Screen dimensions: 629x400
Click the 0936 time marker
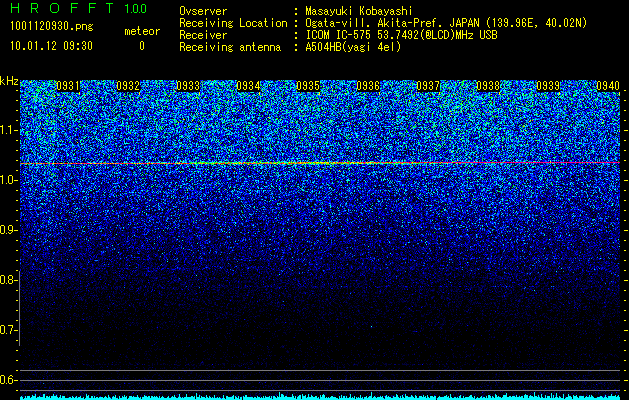368,86
